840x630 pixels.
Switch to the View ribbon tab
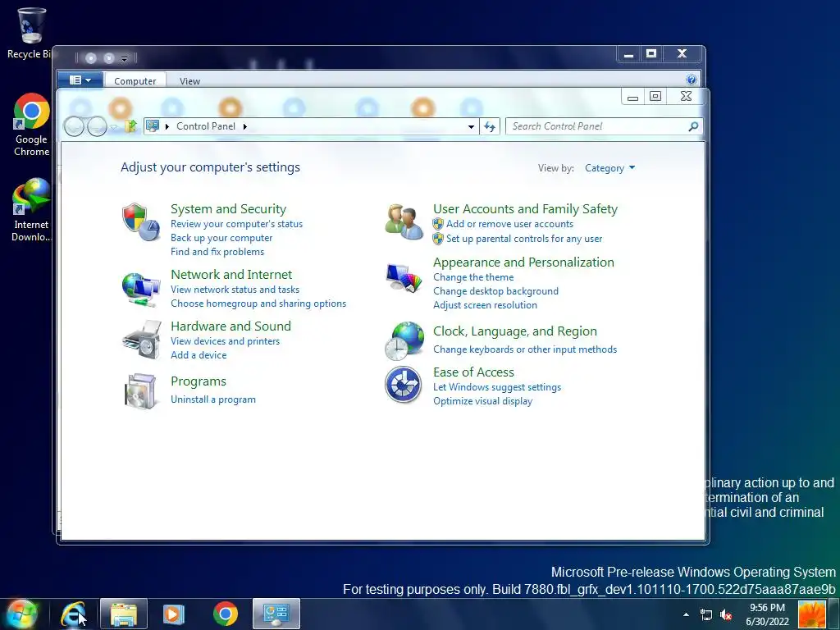click(189, 81)
